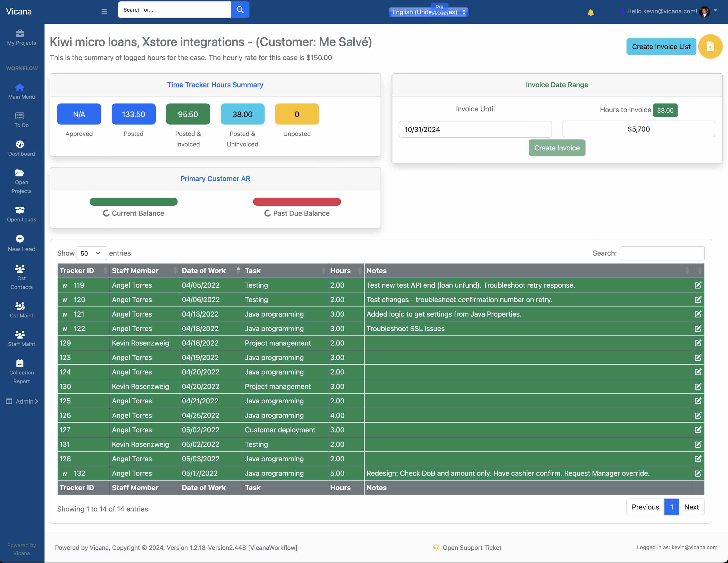This screenshot has height=563, width=728.
Task: Expand the Admin sidebar menu
Action: tap(22, 401)
